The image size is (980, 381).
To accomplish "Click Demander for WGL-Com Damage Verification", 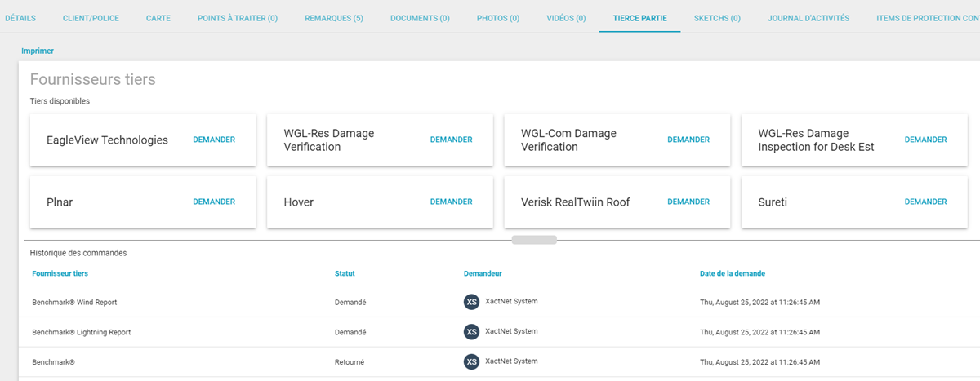I will [x=688, y=140].
